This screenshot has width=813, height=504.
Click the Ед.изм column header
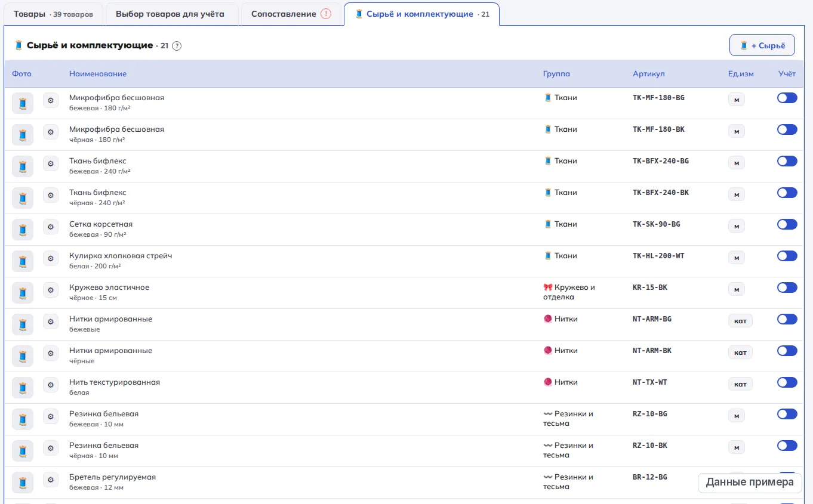(741, 74)
